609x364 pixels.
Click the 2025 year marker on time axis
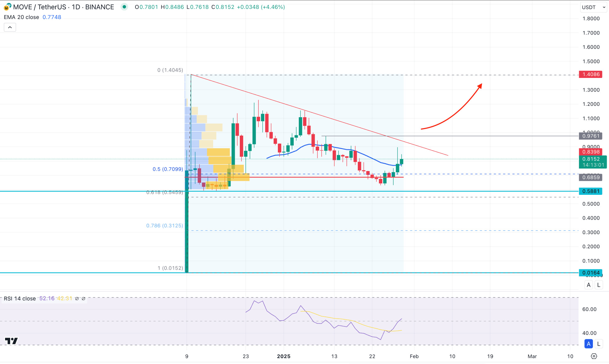click(x=284, y=356)
